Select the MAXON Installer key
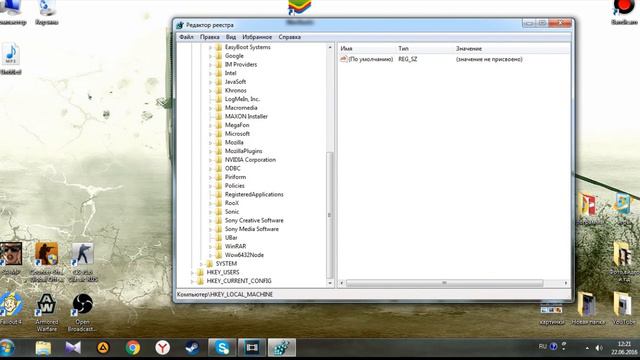 [x=246, y=116]
